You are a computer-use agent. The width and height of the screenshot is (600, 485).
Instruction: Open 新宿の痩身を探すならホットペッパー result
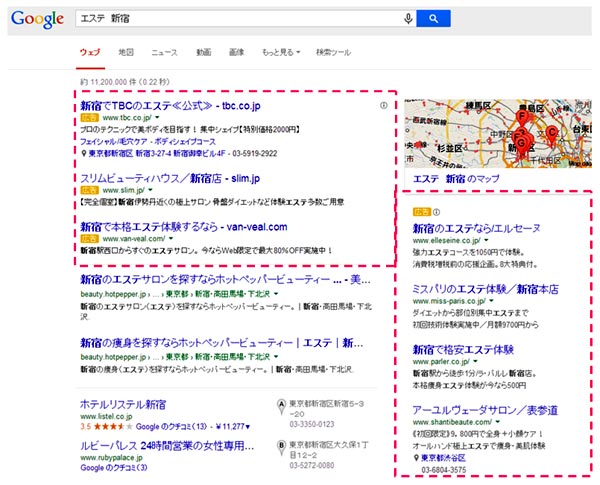point(222,343)
